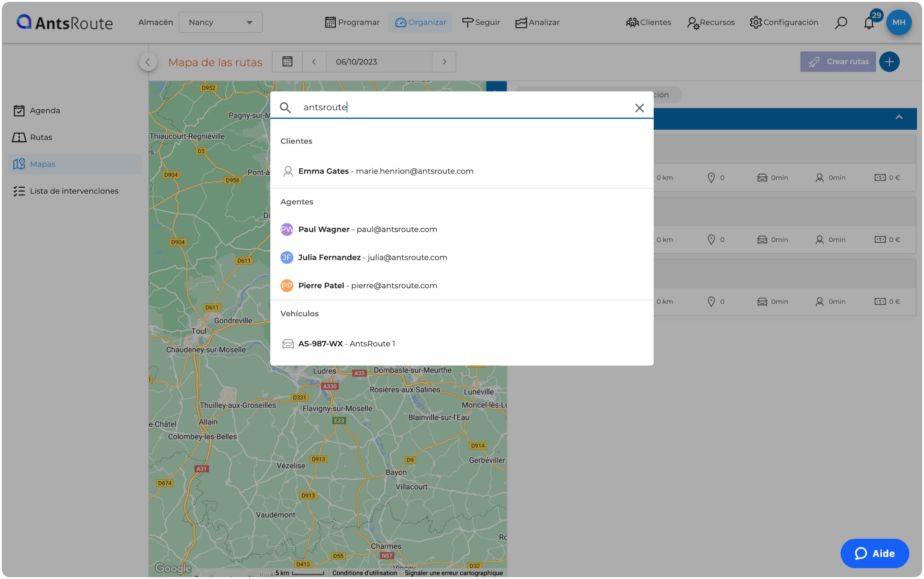The image size is (924, 579).
Task: Open Lista de intervenciones
Action: pos(75,191)
